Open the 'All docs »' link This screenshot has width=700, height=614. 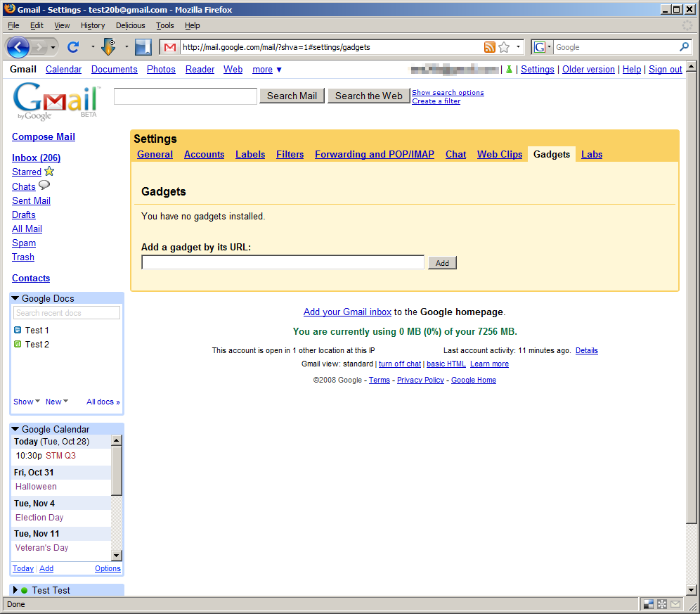[x=103, y=402]
